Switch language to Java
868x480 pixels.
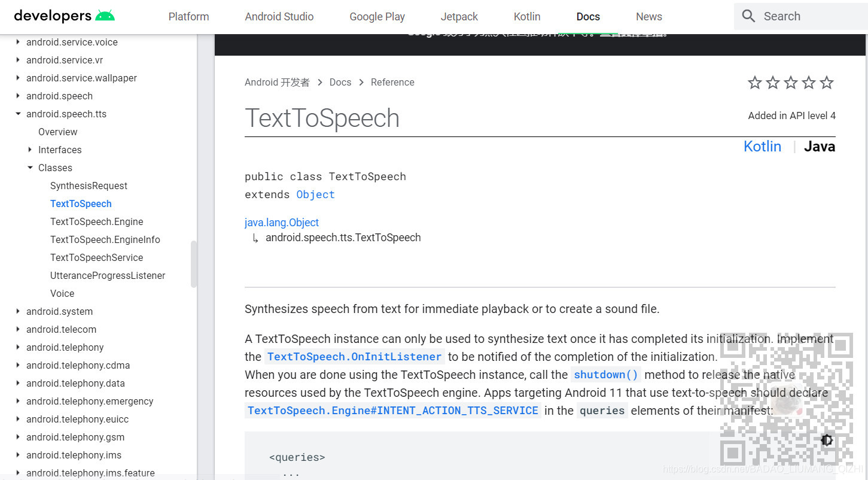(x=820, y=147)
